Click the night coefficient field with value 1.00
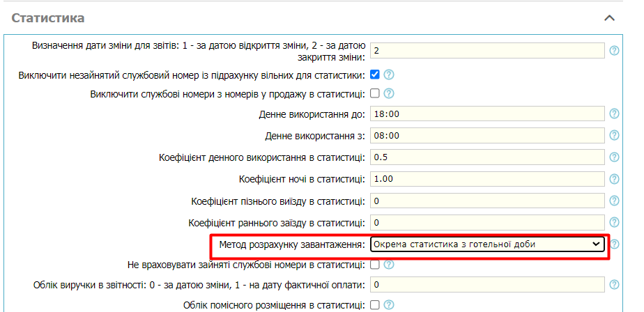Viewport: 644px width, 312px height. pyautogui.click(x=486, y=179)
